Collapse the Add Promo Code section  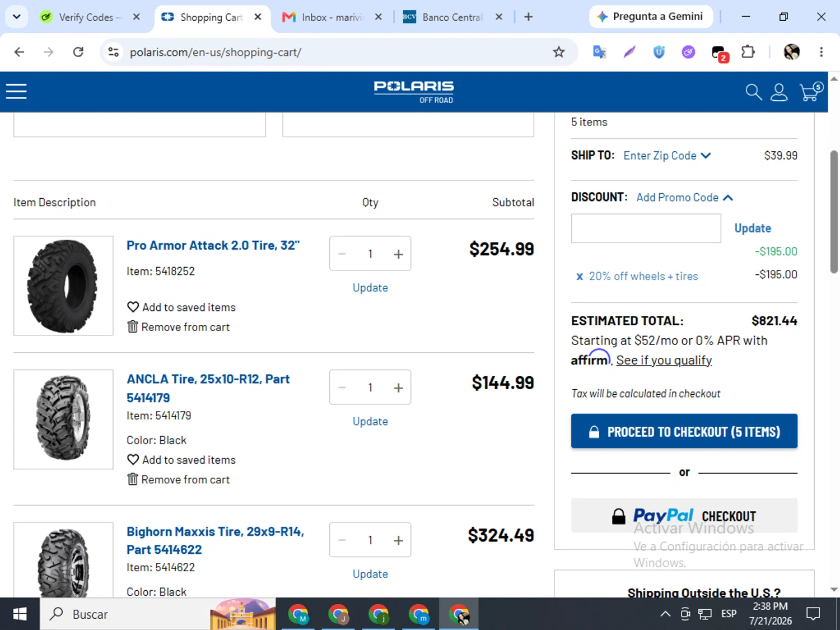pos(684,198)
